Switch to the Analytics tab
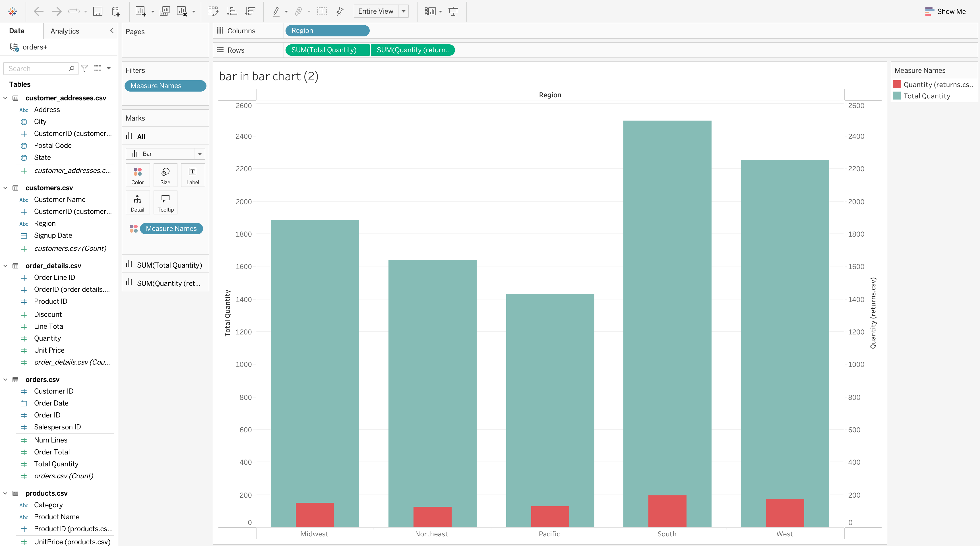980x546 pixels. (65, 31)
